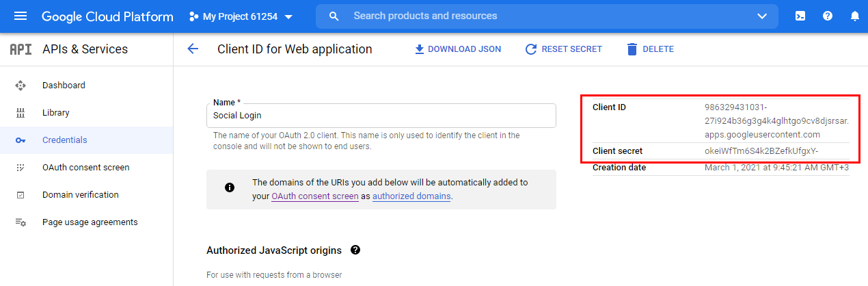
Task: Click the Client secret label
Action: point(617,151)
